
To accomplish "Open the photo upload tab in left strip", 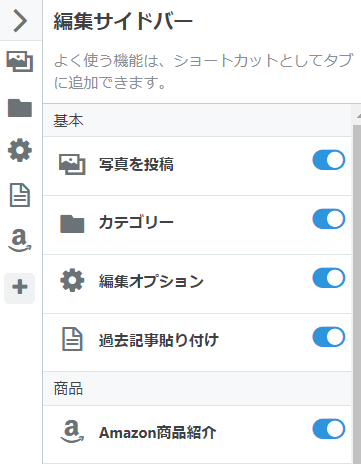I will (x=20, y=61).
